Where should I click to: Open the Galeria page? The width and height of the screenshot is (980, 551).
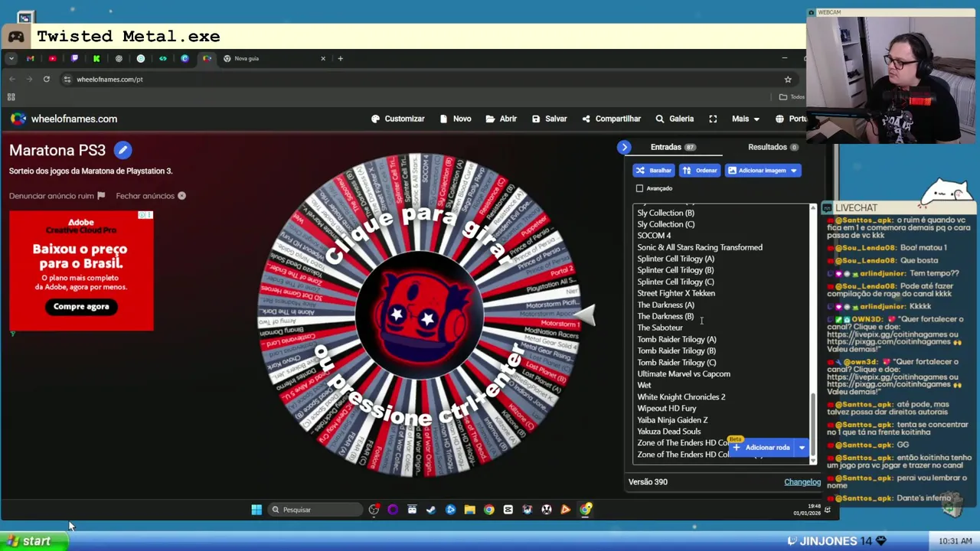[x=675, y=119]
